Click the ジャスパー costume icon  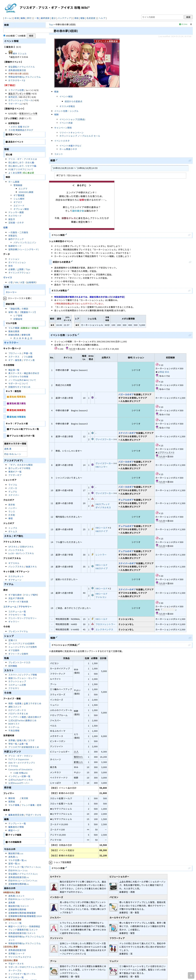pyautogui.click(x=54, y=928)
